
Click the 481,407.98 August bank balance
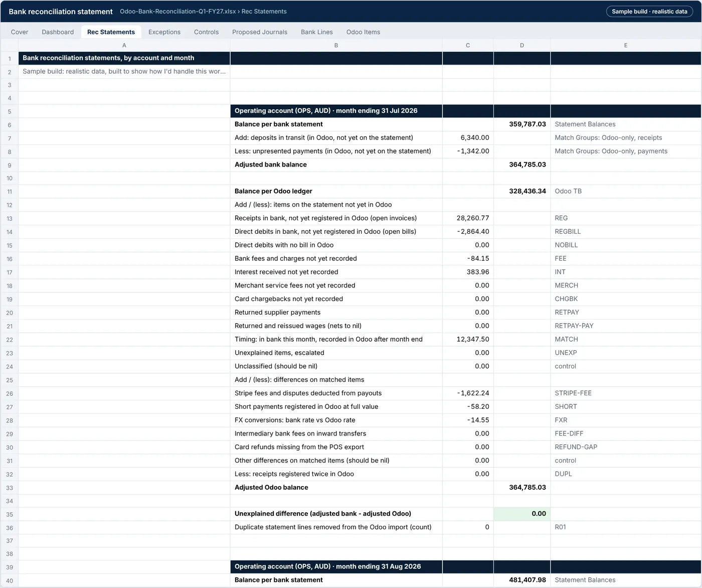522,580
